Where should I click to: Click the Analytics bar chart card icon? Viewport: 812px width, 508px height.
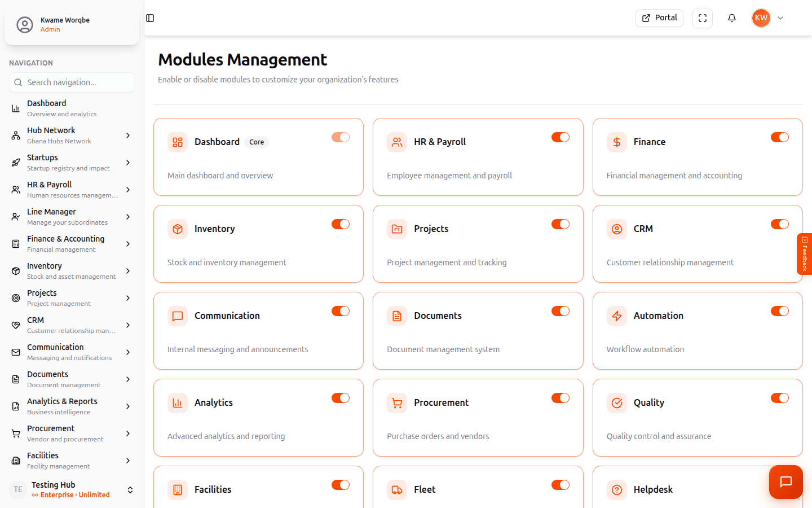point(178,403)
